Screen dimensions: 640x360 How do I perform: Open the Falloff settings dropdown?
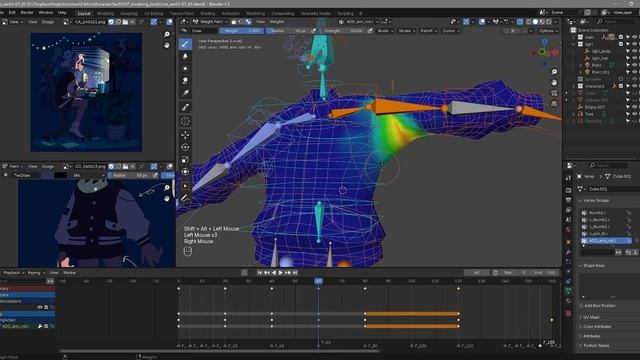click(428, 31)
